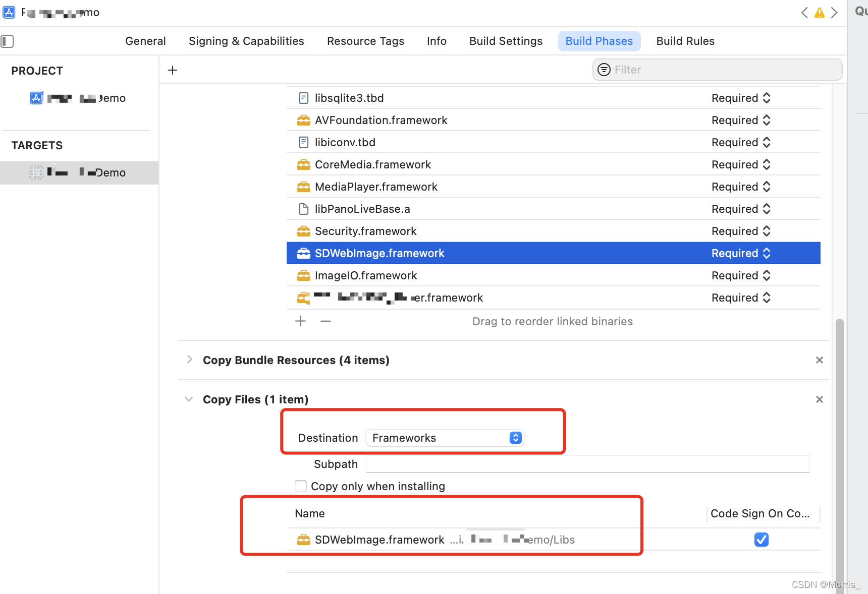The image size is (868, 594).
Task: Change SDWebImage.framework Required status
Action: (741, 253)
